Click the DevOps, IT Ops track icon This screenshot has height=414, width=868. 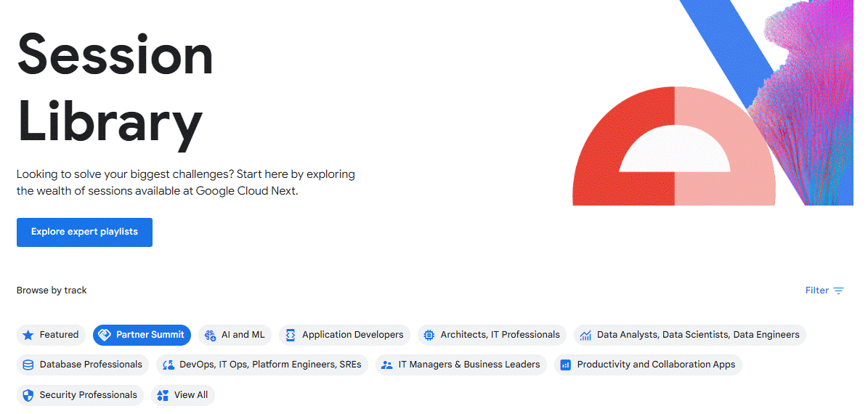169,365
